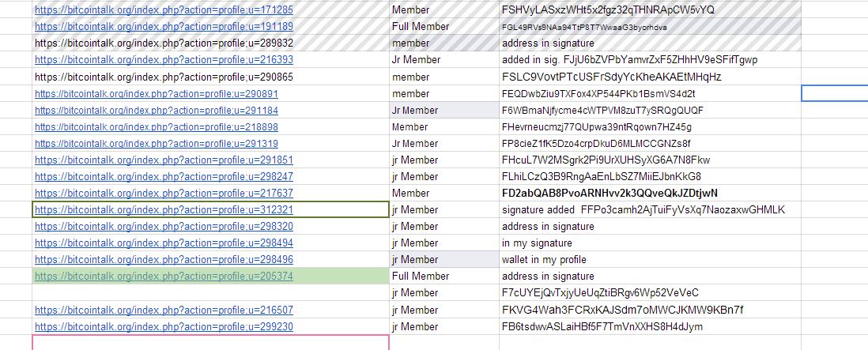The image size is (868, 350).
Task: Select 'Jr Member' cell in row u=216393
Action: (444, 60)
